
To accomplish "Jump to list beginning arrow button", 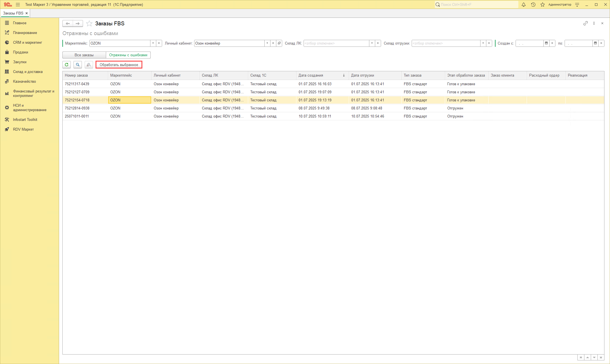I will tap(581, 357).
